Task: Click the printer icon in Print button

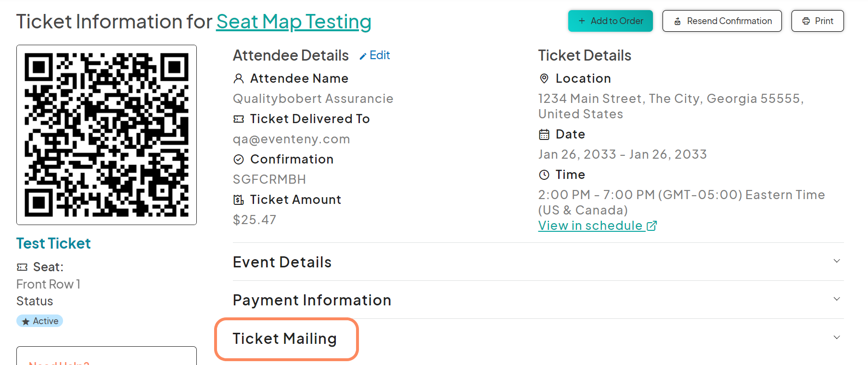Action: pos(805,21)
